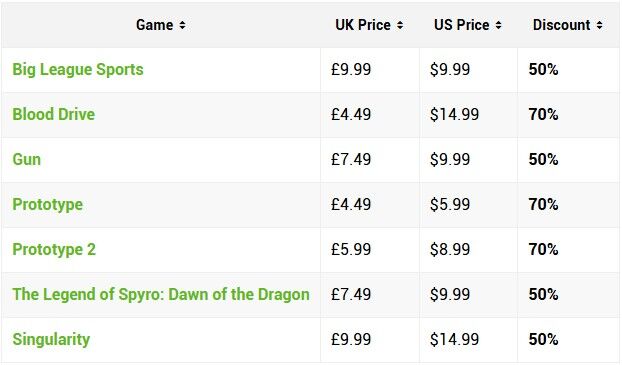
Task: Select Big League Sports £9.99 price cell
Action: coord(370,70)
